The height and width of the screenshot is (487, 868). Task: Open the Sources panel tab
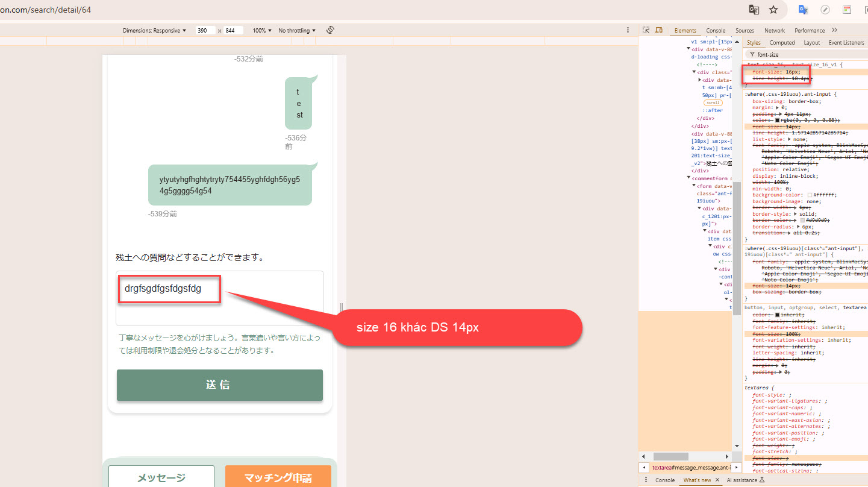745,30
